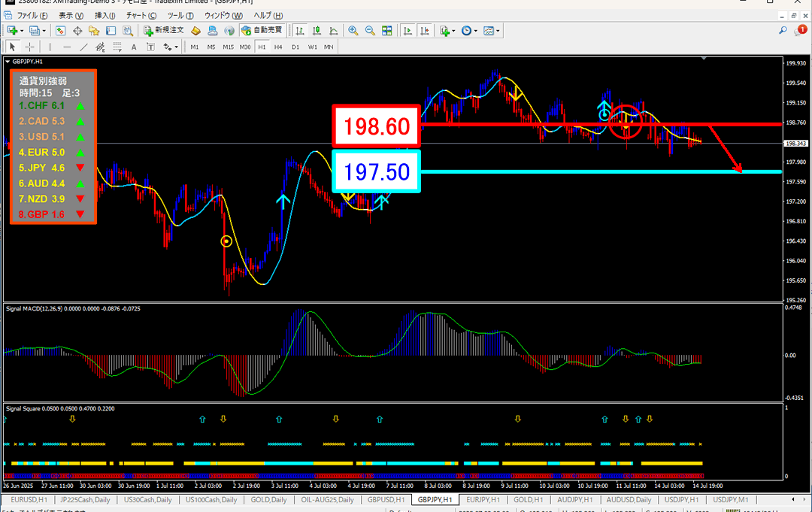812x512 pixels.
Task: Open the Profiles icon in toolbar
Action: click(x=34, y=31)
